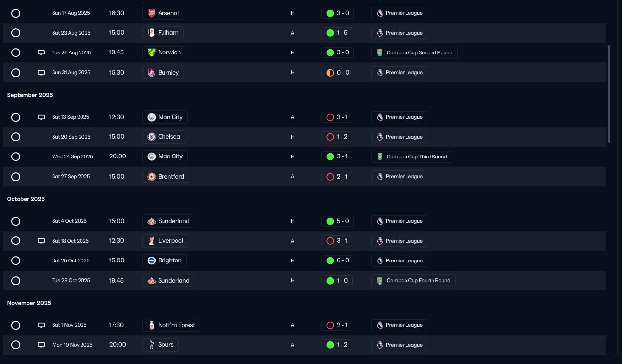Click the TV icon on Sat 18 Oct fixture
Screen dimensions: 622x364
41,241
